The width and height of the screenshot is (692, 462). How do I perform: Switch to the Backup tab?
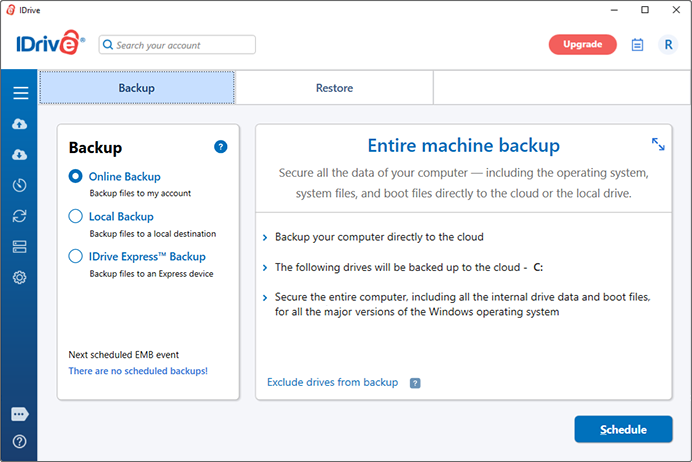point(137,88)
